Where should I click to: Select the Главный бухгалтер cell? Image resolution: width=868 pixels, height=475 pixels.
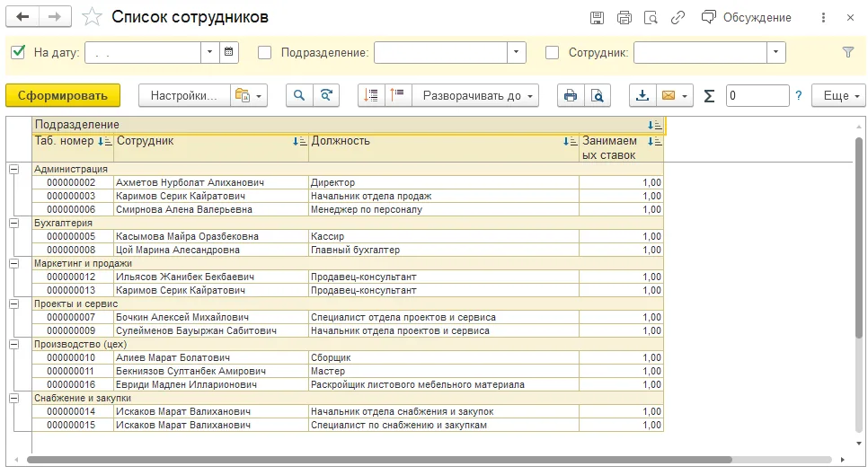(443, 250)
